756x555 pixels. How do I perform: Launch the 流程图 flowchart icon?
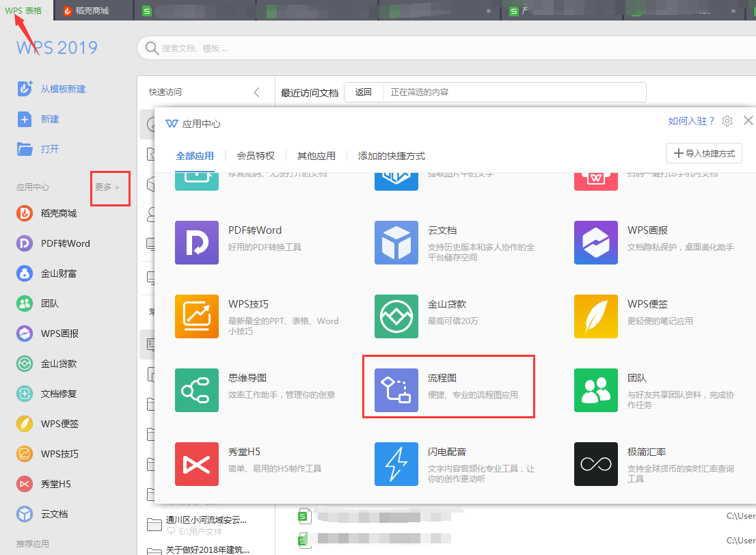click(x=396, y=390)
